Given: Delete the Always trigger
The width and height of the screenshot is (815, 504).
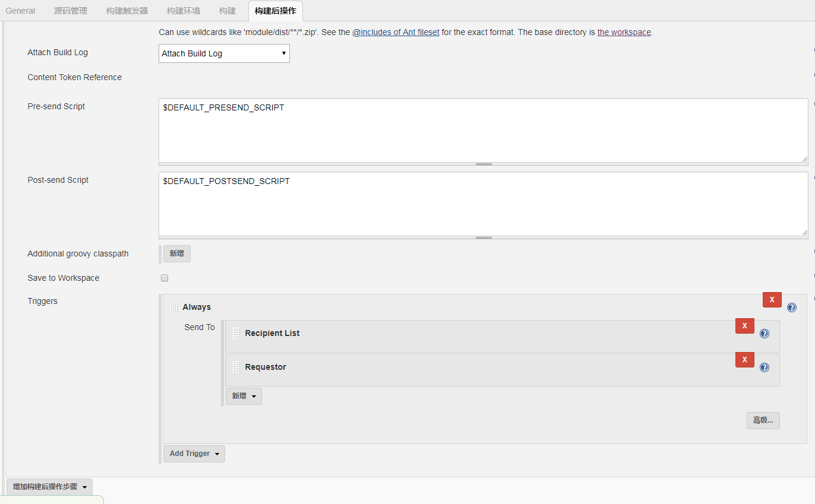Looking at the screenshot, I should tap(772, 300).
